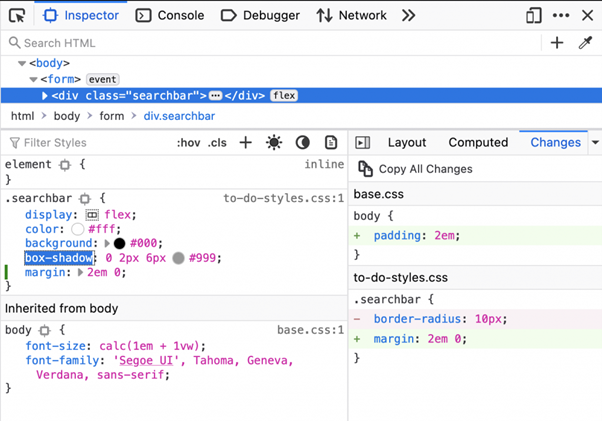
Task: Switch to the Console tab
Action: pos(170,15)
